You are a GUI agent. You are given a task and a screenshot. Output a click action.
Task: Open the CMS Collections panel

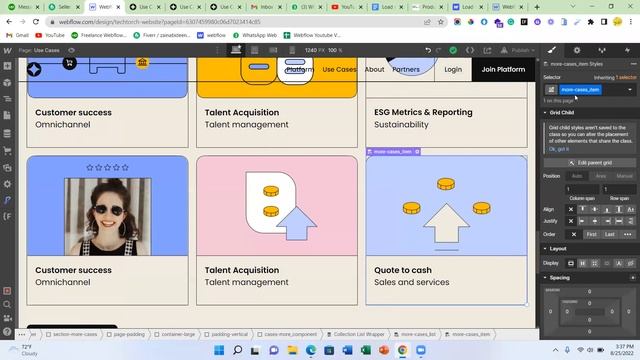7,133
